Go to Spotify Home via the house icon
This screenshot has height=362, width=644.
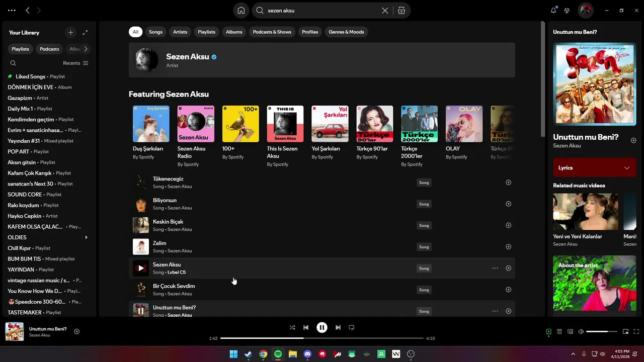(241, 10)
